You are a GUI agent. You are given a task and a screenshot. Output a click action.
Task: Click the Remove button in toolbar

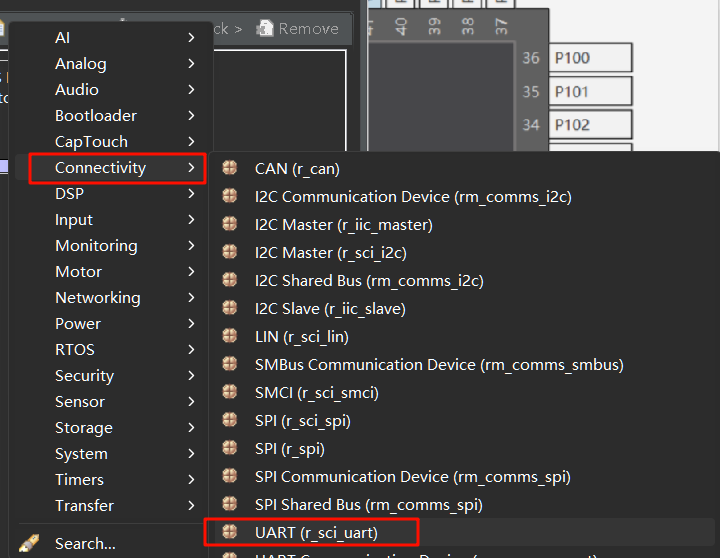tap(298, 28)
